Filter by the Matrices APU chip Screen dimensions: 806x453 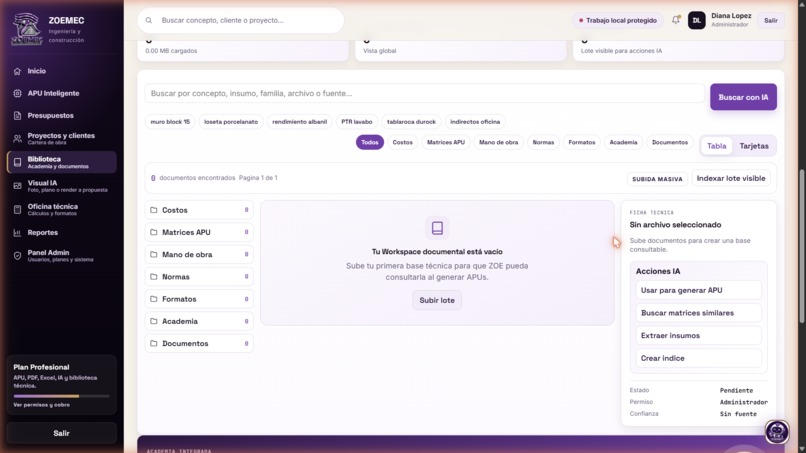click(446, 142)
